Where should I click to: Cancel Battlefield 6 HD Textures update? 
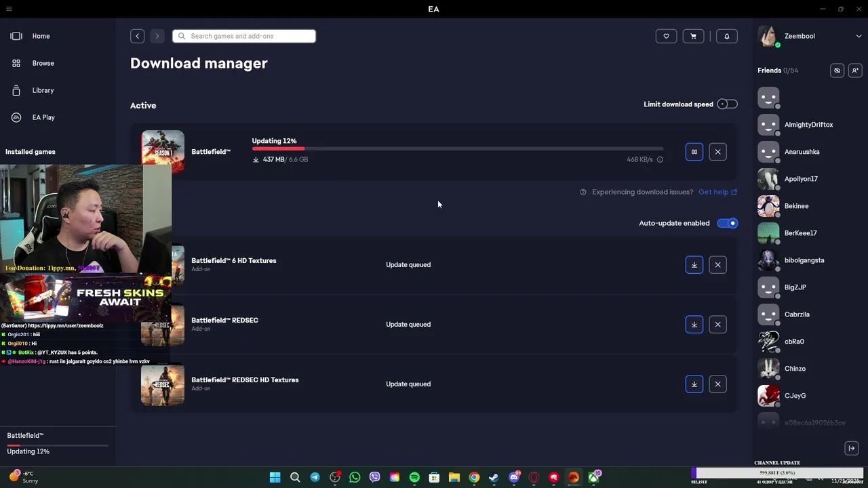coord(717,265)
